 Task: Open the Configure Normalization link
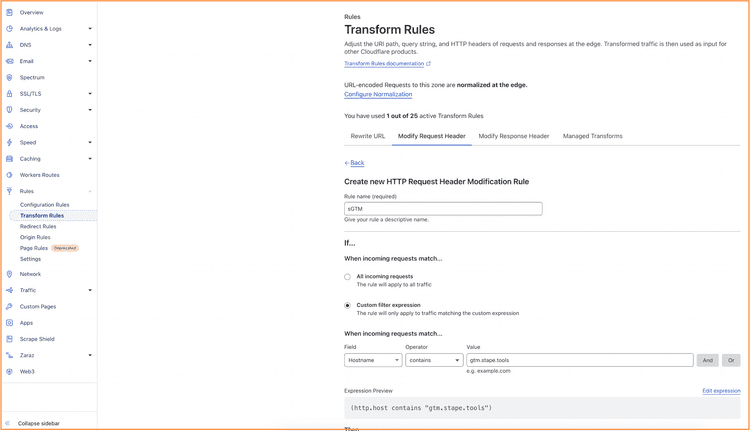(x=378, y=94)
